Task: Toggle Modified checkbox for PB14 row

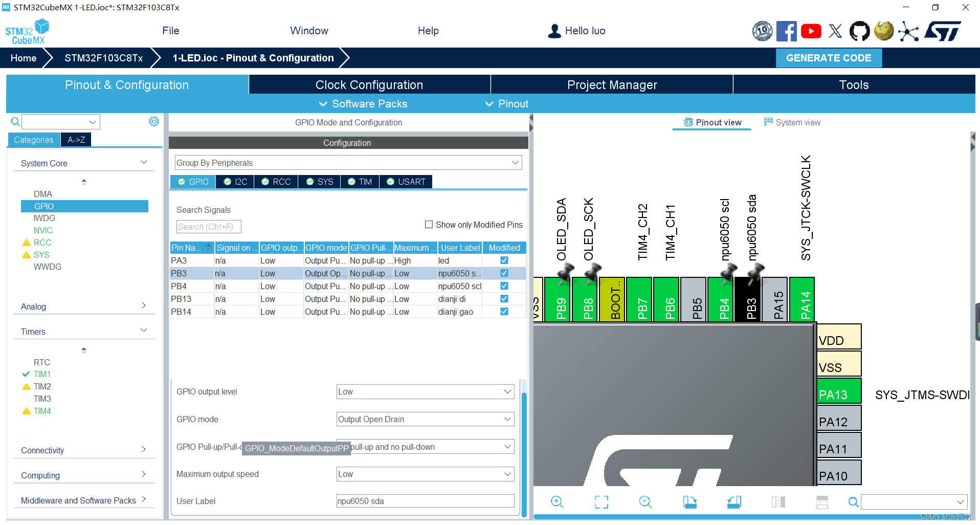Action: click(x=504, y=312)
